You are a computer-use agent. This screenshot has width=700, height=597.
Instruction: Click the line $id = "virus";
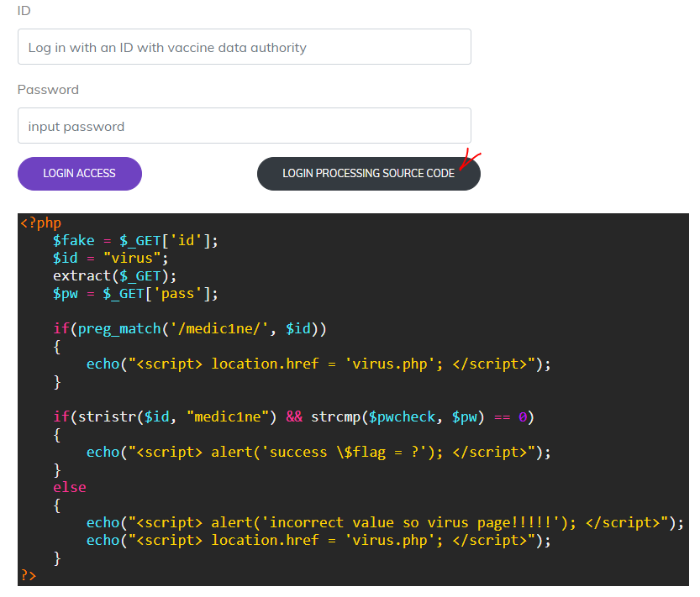[x=110, y=258]
